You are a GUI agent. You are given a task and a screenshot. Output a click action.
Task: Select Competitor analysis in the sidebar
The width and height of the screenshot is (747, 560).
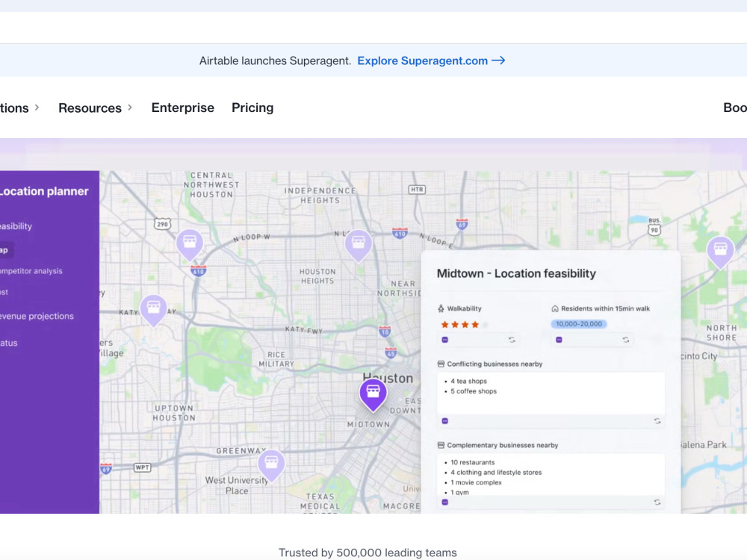coord(31,271)
